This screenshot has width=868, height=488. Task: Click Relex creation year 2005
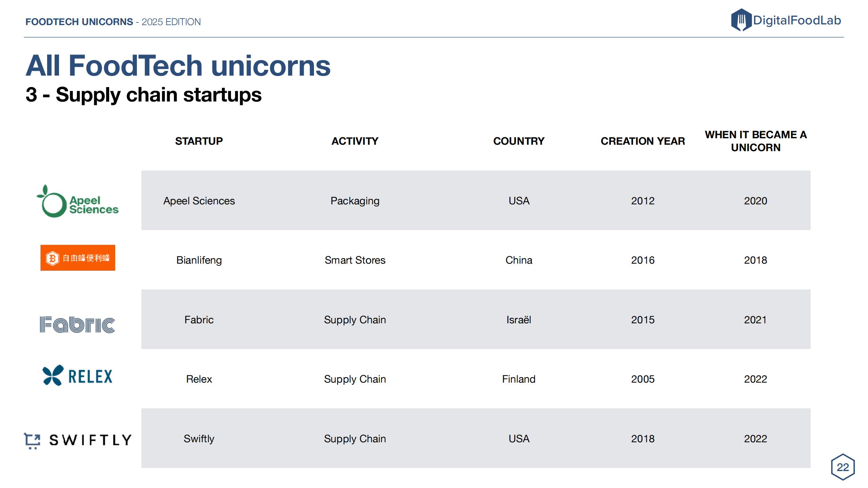point(643,379)
